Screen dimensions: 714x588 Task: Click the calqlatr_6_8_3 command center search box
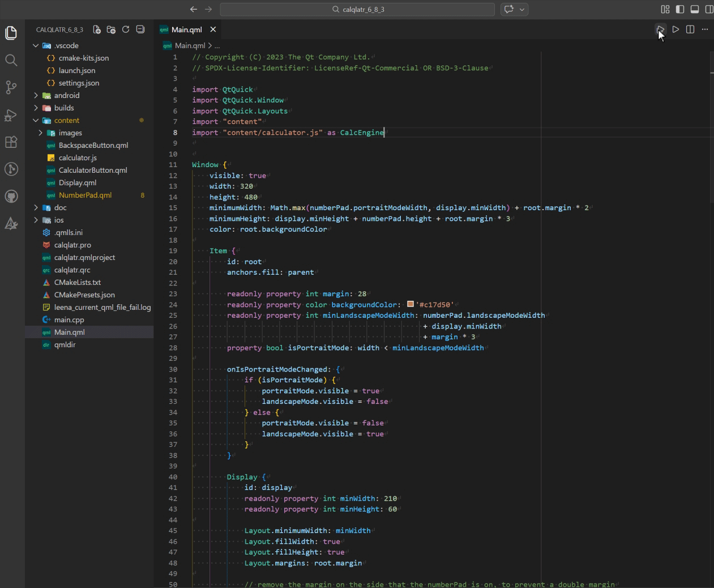[357, 9]
